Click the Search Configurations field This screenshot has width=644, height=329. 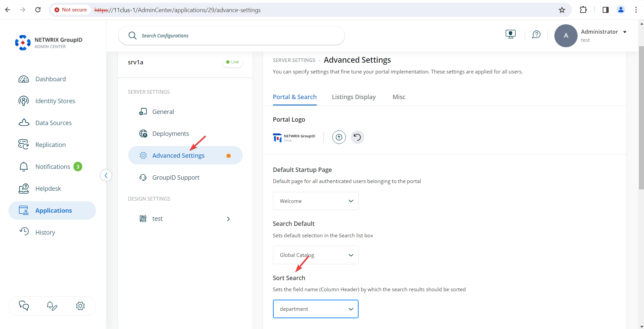click(231, 35)
